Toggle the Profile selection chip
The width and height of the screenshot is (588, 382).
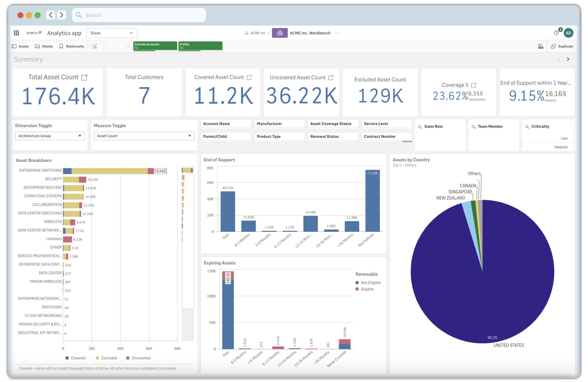(200, 46)
